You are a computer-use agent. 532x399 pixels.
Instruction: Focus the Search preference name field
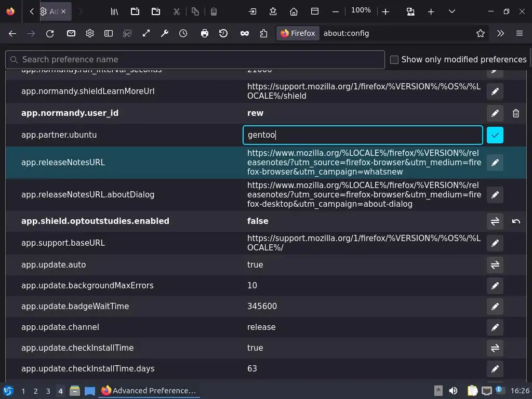click(x=195, y=60)
